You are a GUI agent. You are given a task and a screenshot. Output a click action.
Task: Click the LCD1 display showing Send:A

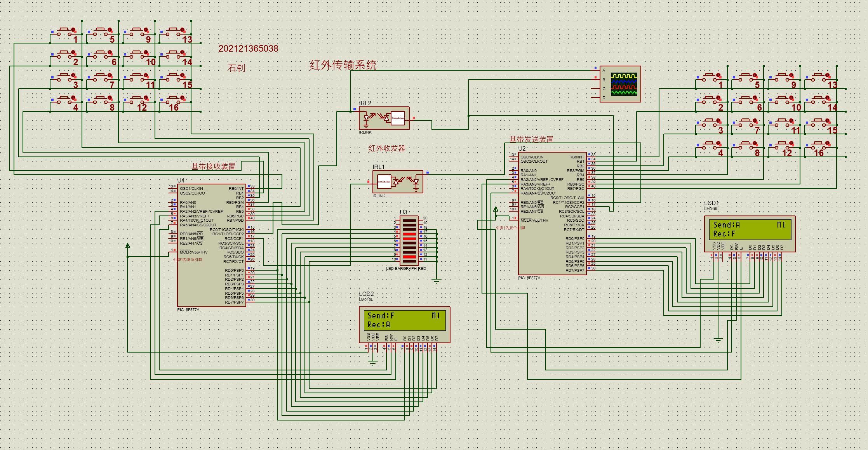tap(750, 230)
